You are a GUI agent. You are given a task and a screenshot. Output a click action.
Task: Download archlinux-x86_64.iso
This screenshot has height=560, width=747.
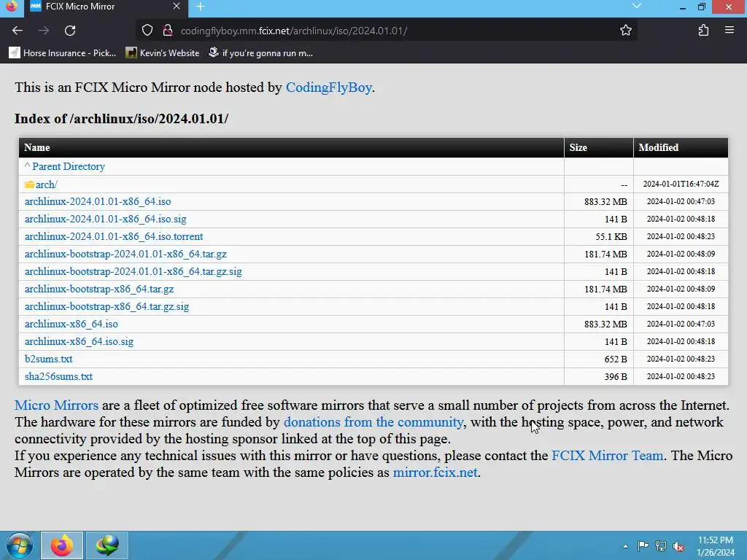(71, 324)
